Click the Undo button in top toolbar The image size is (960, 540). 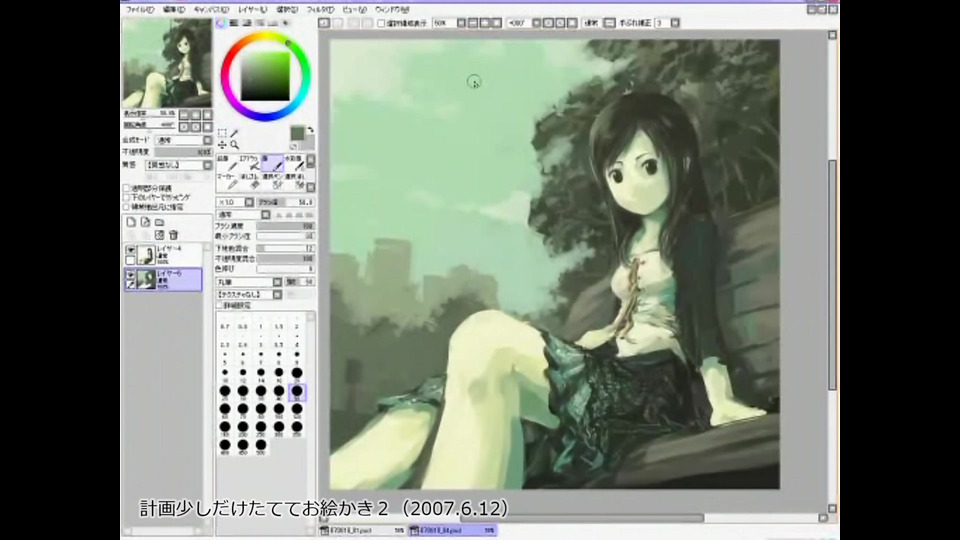pyautogui.click(x=324, y=23)
